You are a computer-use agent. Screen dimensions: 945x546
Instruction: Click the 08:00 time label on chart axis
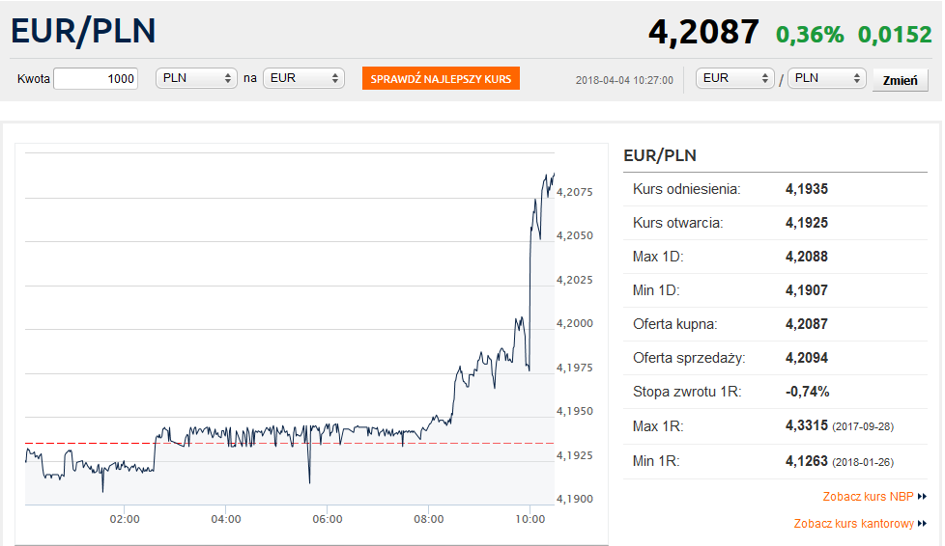pos(428,519)
